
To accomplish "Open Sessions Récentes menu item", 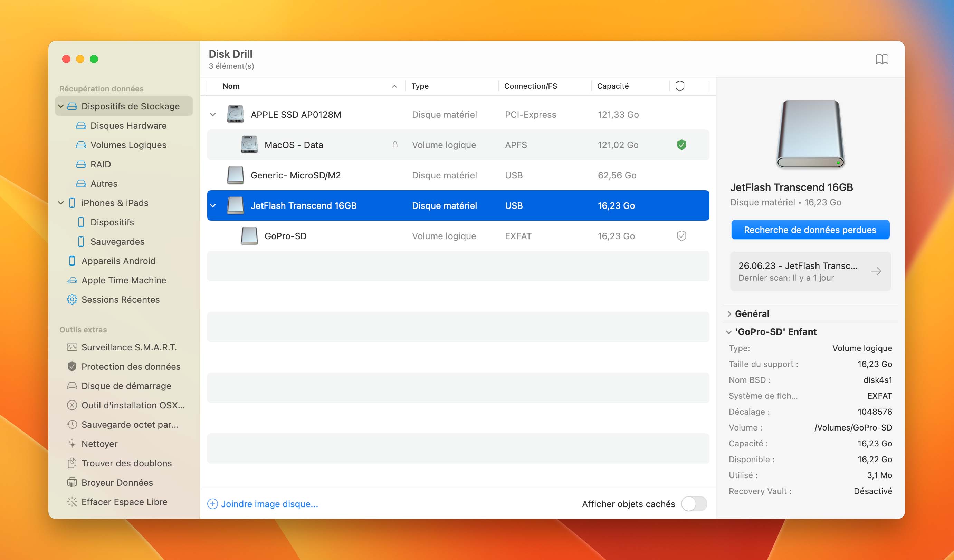I will point(120,299).
